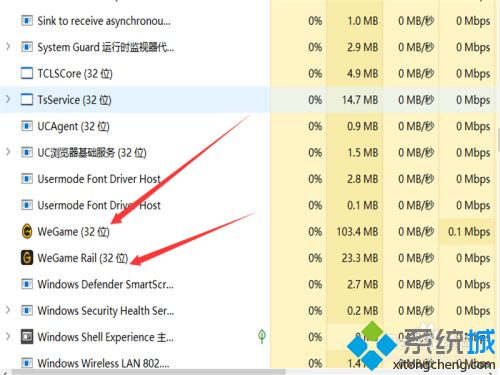Click the WeGame process icon

pyautogui.click(x=27, y=231)
